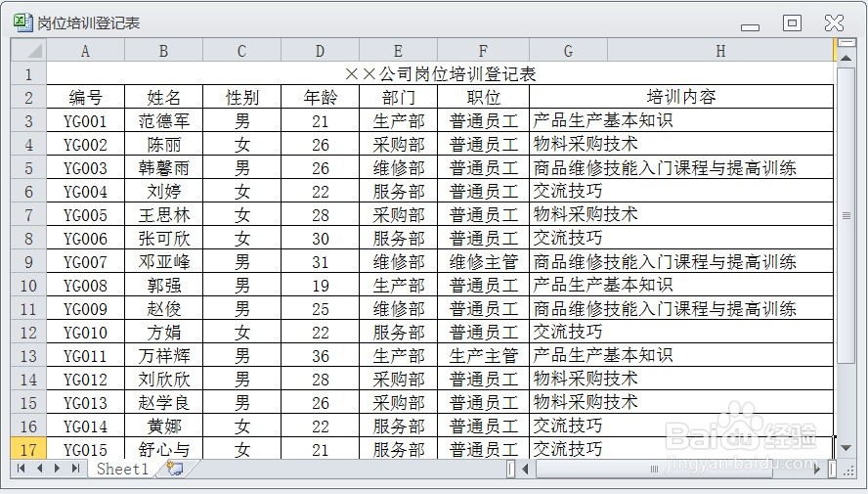Image resolution: width=868 pixels, height=494 pixels.
Task: Select name cell 赵学良
Action: (164, 402)
